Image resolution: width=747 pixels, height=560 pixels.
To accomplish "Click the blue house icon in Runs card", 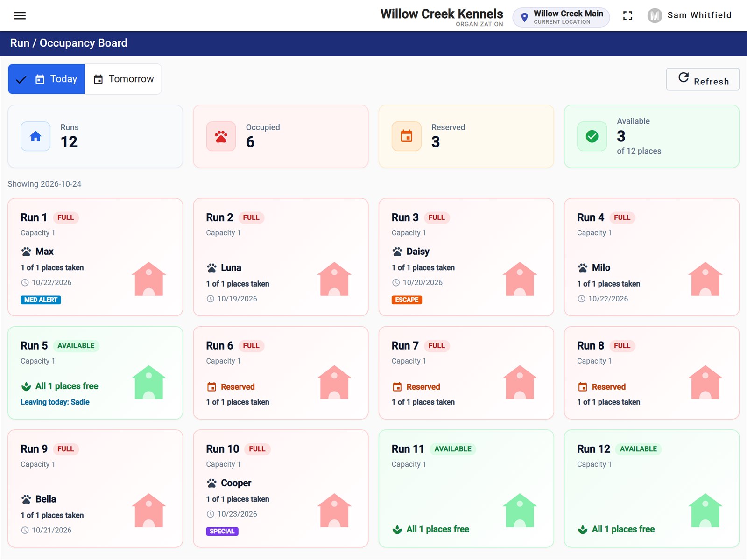I will pyautogui.click(x=35, y=136).
